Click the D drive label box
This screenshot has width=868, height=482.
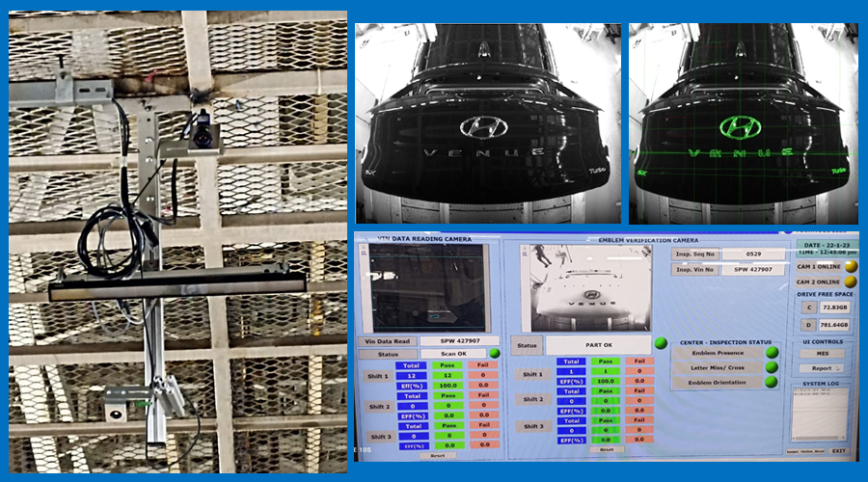809,325
